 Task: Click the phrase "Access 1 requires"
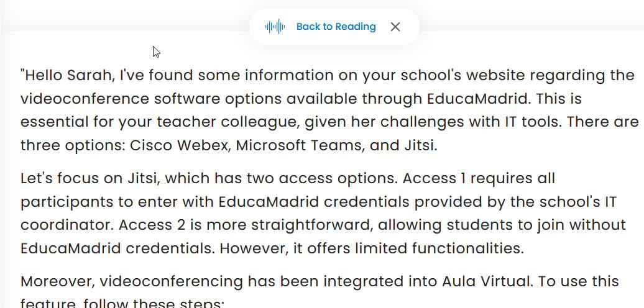tap(458, 179)
